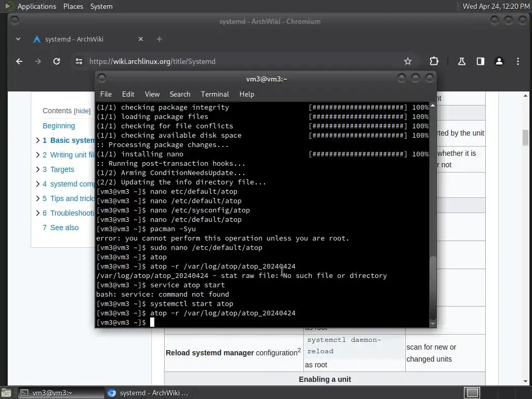Click the workspace switcher in bottom panel
This screenshot has width=532, height=399.
[x=472, y=393]
